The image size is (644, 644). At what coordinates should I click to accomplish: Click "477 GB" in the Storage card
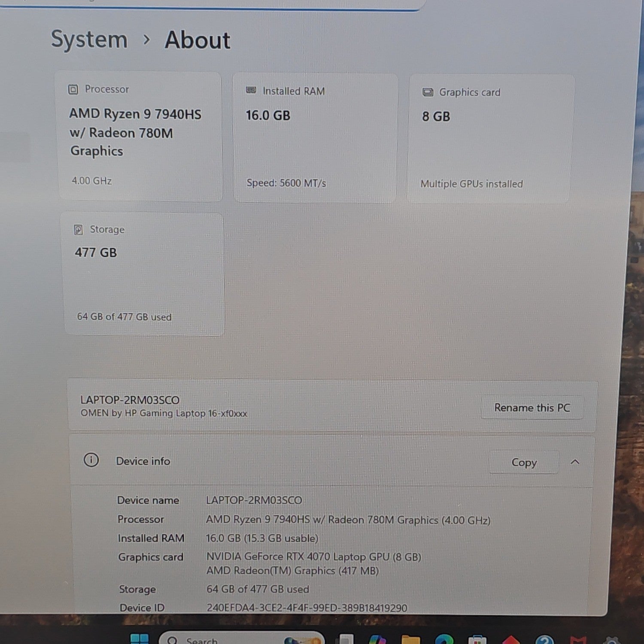[96, 252]
